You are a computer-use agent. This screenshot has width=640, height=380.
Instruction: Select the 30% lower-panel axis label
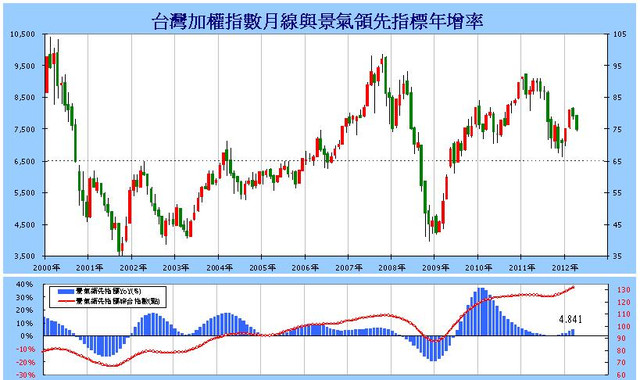point(24,298)
